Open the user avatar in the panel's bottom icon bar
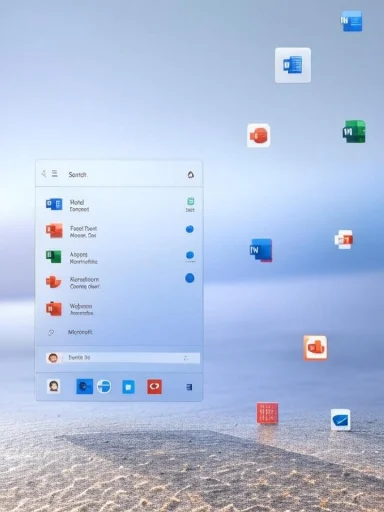Screen dimensions: 384x512 click(x=54, y=386)
